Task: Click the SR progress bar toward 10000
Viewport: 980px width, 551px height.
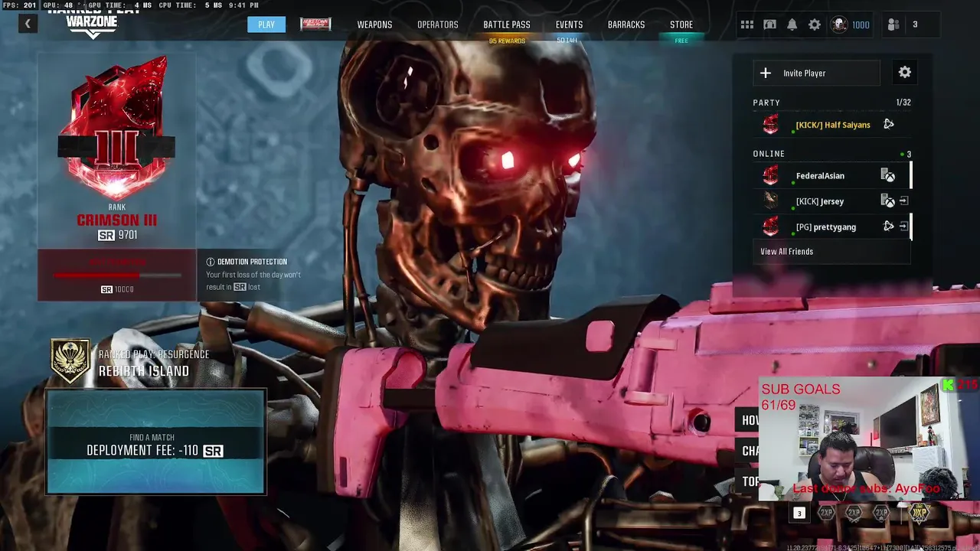Action: [x=117, y=275]
